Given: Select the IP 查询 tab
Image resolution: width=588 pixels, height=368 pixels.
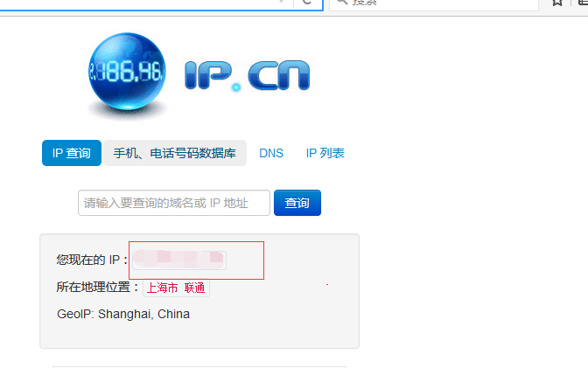Looking at the screenshot, I should click(72, 153).
